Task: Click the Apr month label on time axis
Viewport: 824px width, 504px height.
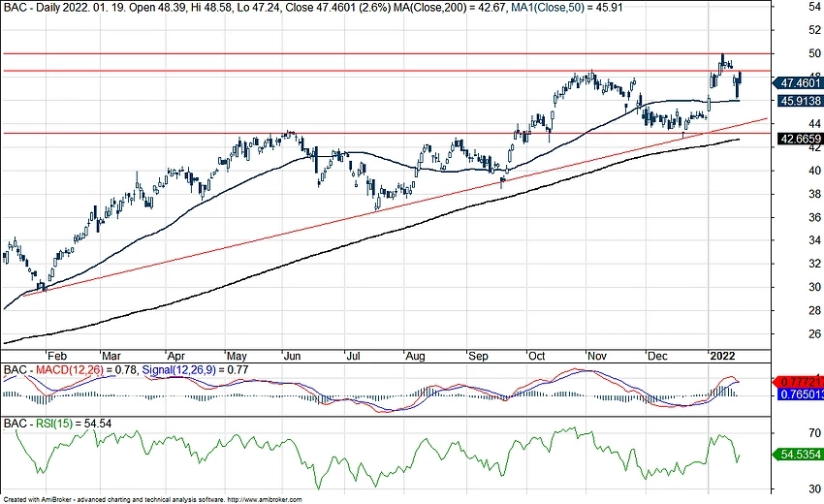Action: click(x=176, y=357)
